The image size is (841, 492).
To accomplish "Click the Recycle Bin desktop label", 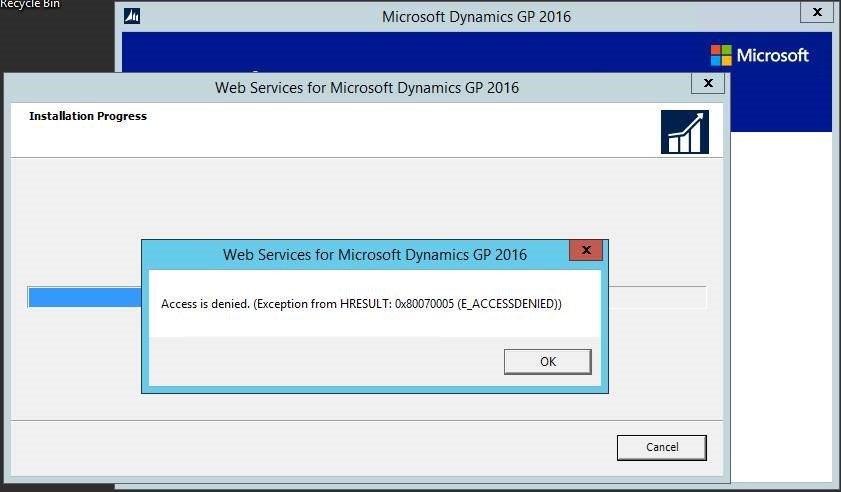I will [x=30, y=4].
